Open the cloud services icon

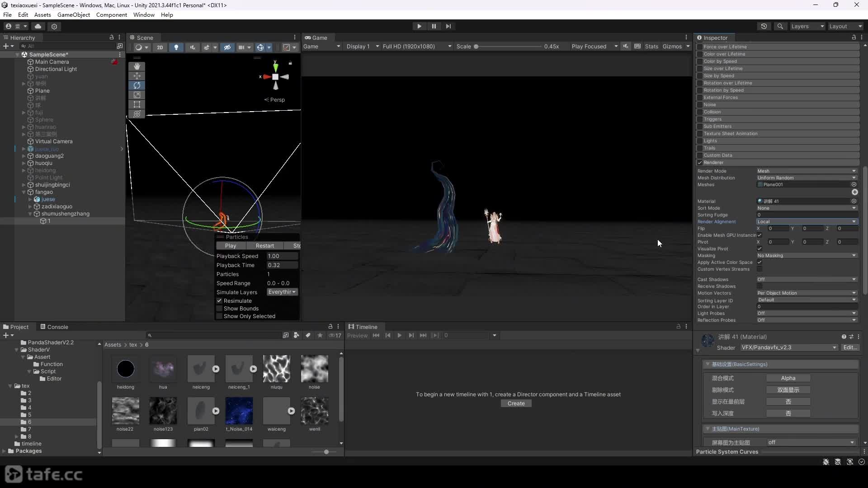pos(38,26)
